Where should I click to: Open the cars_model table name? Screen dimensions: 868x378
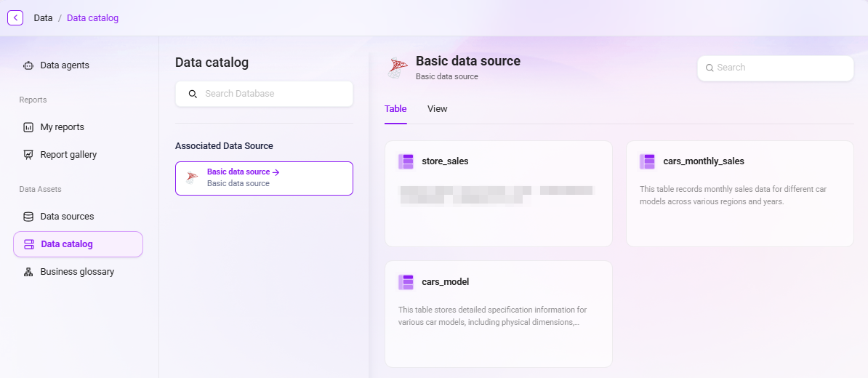click(x=446, y=282)
